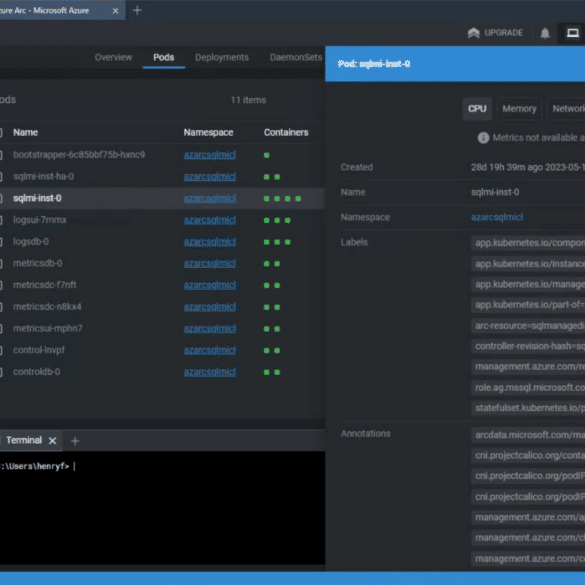Image resolution: width=585 pixels, height=585 pixels.
Task: Tick checkbox for metricsui-mphn7 row
Action: (1, 329)
